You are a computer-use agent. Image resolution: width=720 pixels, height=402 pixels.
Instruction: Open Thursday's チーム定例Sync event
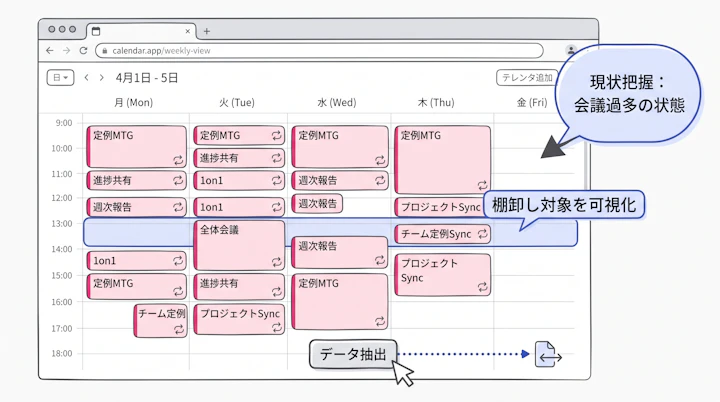(x=443, y=234)
